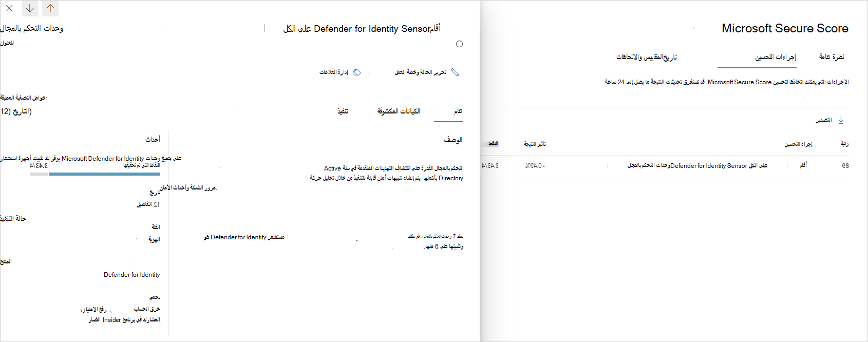Click the 'الوصف' description heading

(453, 140)
